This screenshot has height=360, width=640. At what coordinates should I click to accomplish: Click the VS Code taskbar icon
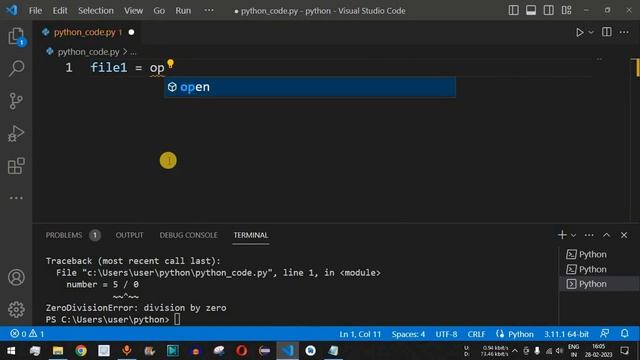(x=287, y=351)
